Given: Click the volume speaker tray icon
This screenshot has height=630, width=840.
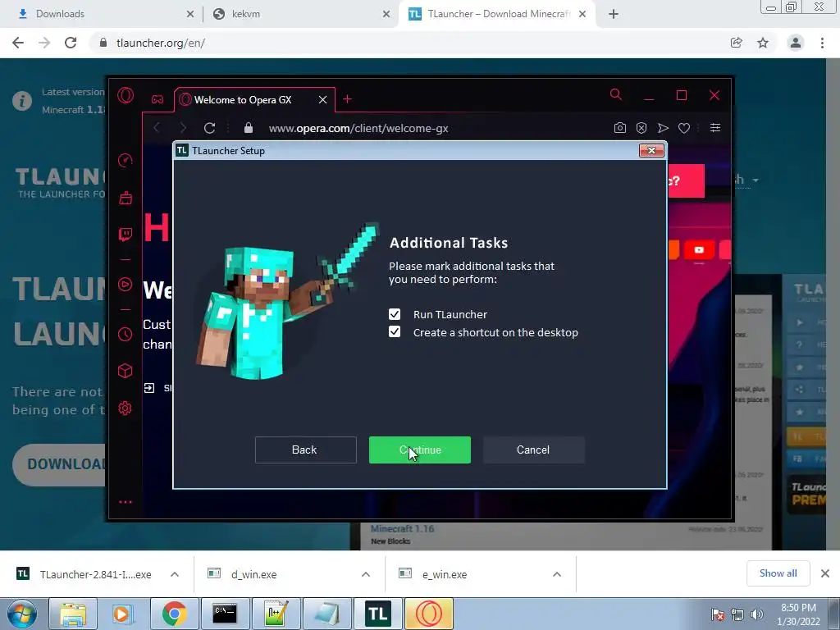Looking at the screenshot, I should tap(757, 614).
